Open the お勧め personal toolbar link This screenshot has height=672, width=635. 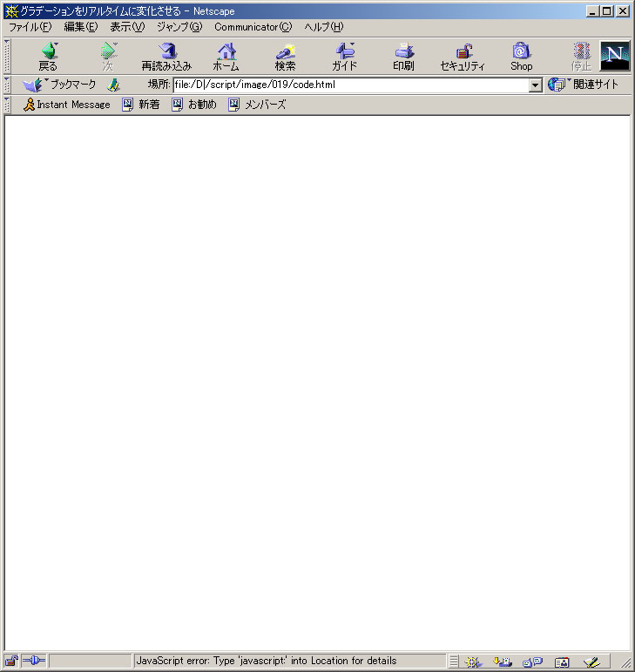[194, 105]
